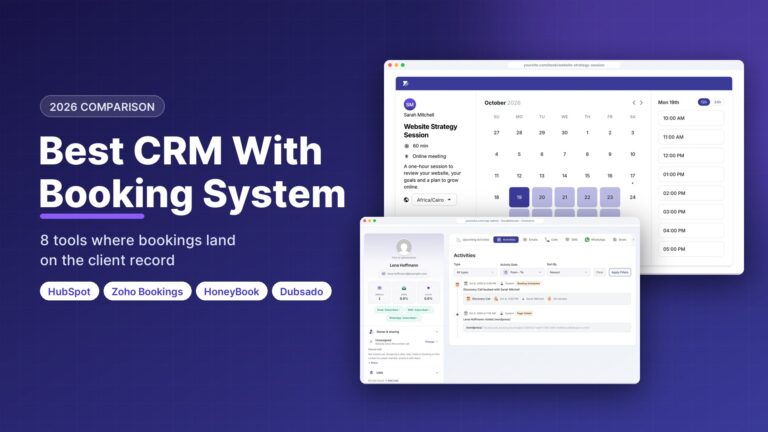The height and width of the screenshot is (432, 768).
Task: Open the Activity Date range dropdown
Action: pos(522,272)
